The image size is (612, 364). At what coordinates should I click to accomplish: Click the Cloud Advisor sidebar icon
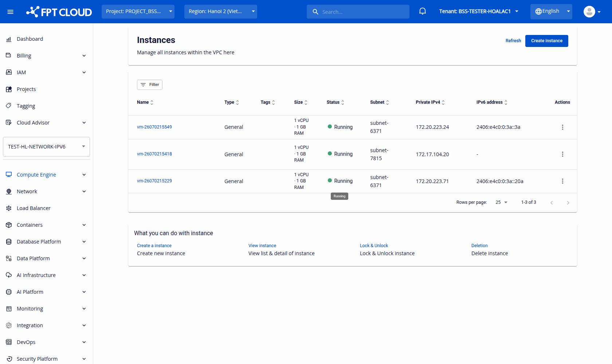[x=9, y=123]
